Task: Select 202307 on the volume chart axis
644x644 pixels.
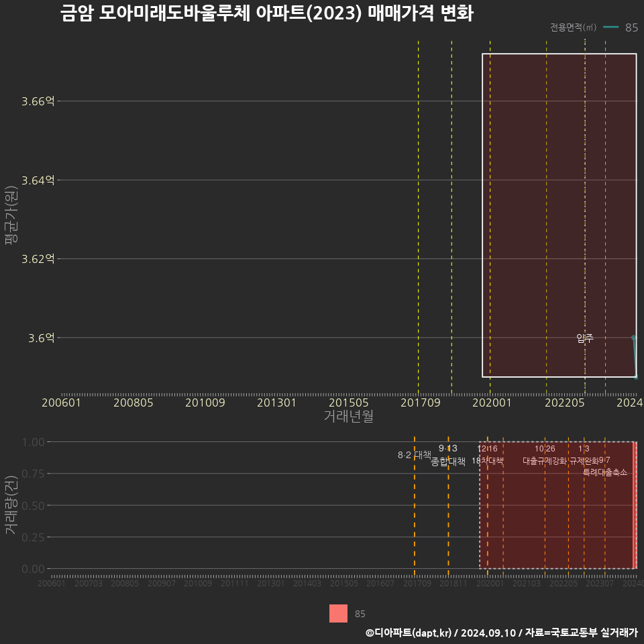Action: [600, 583]
